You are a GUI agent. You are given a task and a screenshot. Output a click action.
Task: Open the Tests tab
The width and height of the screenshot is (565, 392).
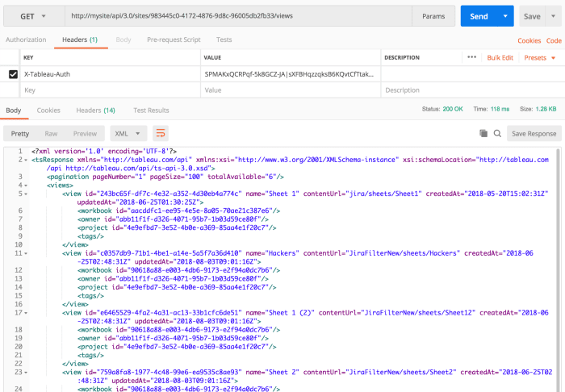coord(224,40)
